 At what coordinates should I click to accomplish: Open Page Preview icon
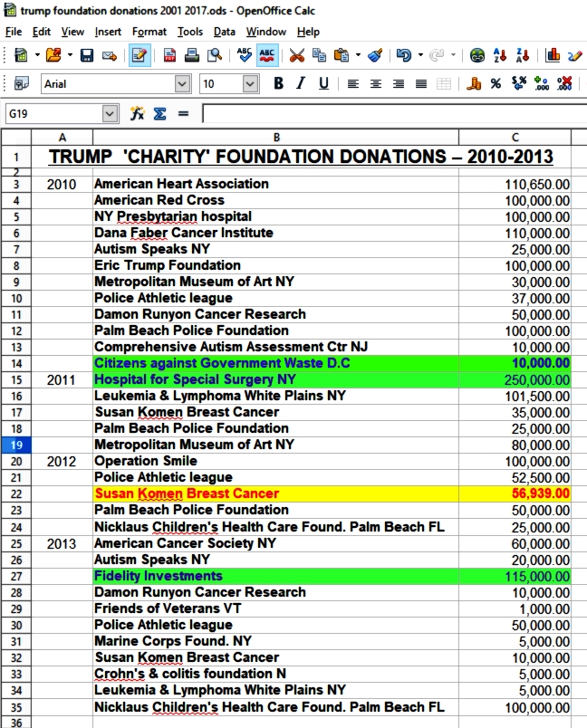click(215, 56)
